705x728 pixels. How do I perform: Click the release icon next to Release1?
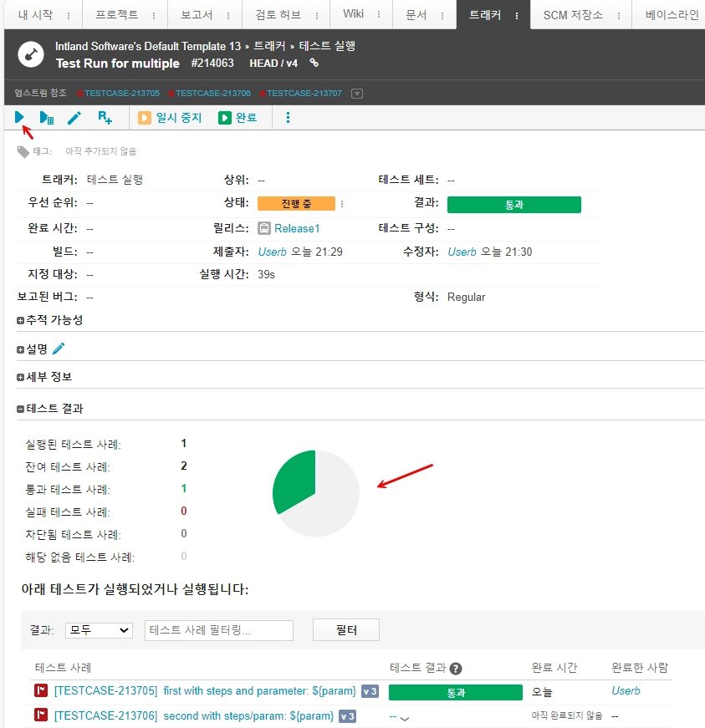(264, 228)
